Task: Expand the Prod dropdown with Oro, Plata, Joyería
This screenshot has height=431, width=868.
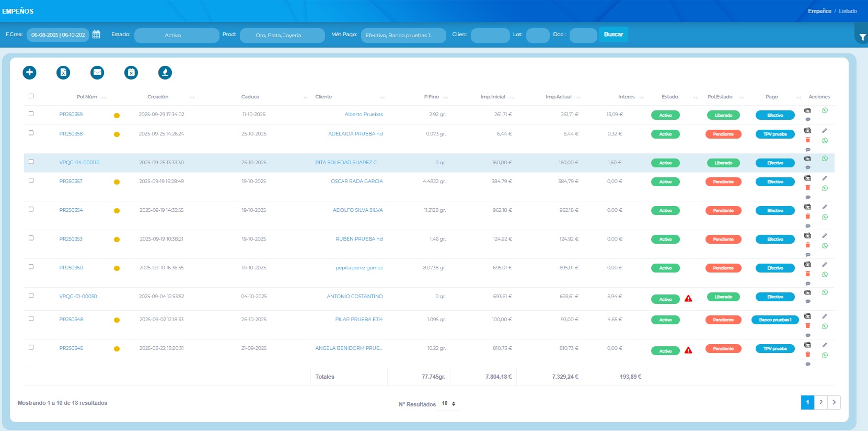Action: [x=282, y=36]
